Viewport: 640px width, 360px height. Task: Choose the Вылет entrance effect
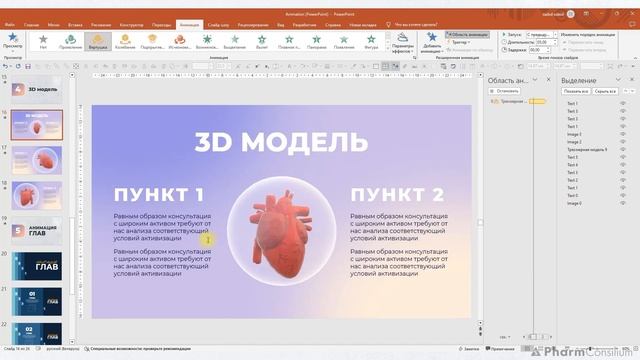coord(262,42)
